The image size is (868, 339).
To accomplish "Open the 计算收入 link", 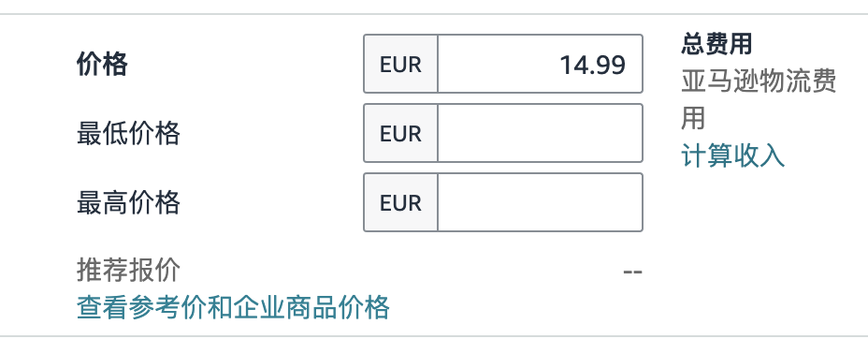I will 732,155.
